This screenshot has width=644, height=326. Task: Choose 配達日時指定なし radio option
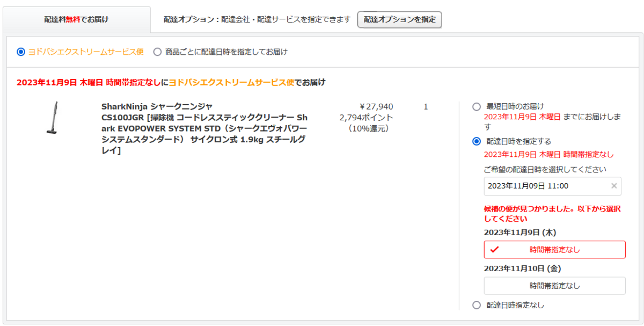tap(477, 305)
